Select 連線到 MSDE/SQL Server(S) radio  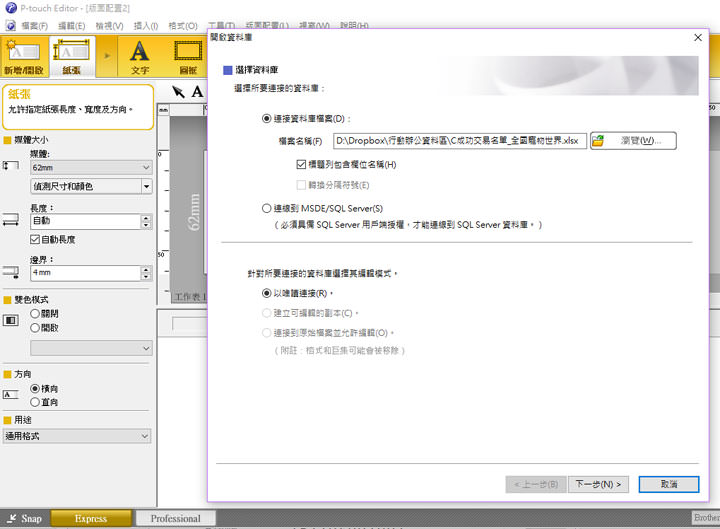(266, 208)
